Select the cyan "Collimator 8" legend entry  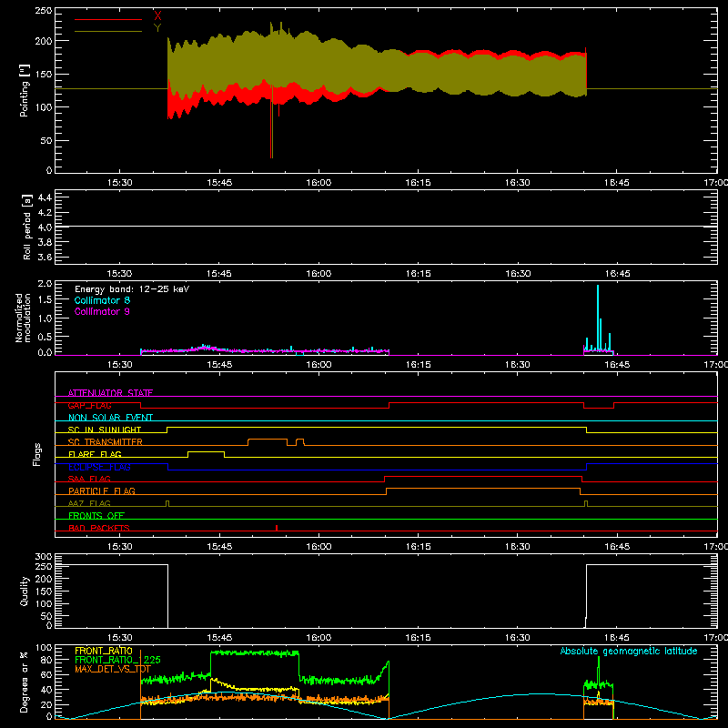(x=102, y=300)
